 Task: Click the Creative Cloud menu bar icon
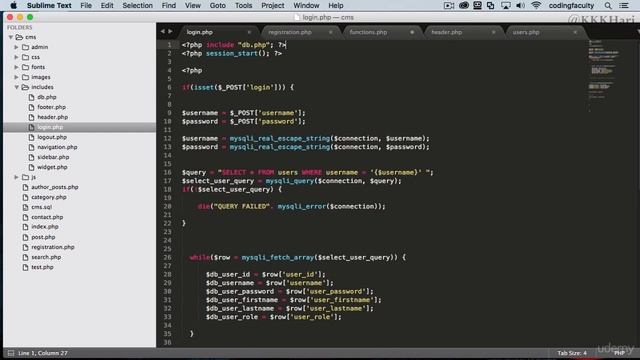point(464,5)
